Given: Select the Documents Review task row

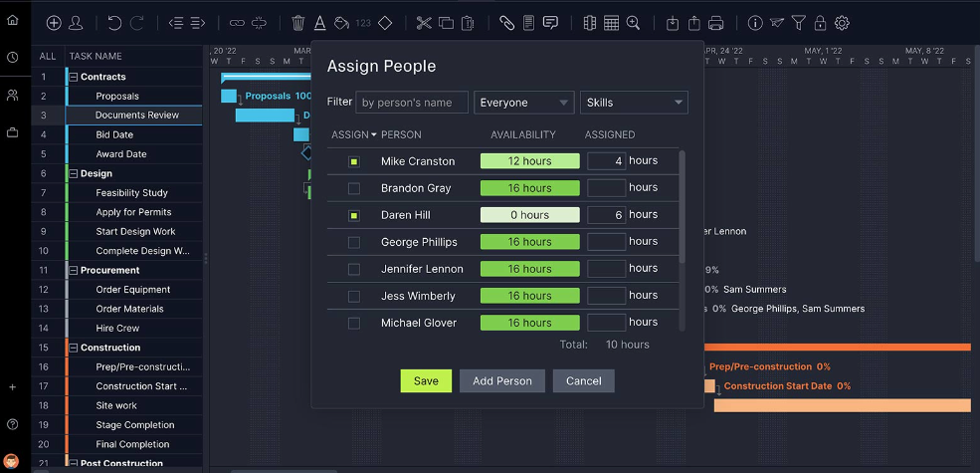Looking at the screenshot, I should coord(137,116).
